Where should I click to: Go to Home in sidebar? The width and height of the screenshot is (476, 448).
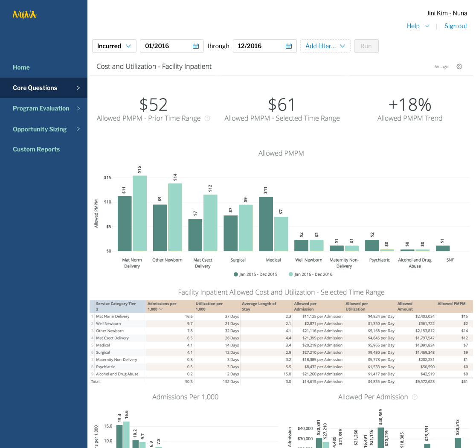coord(21,67)
